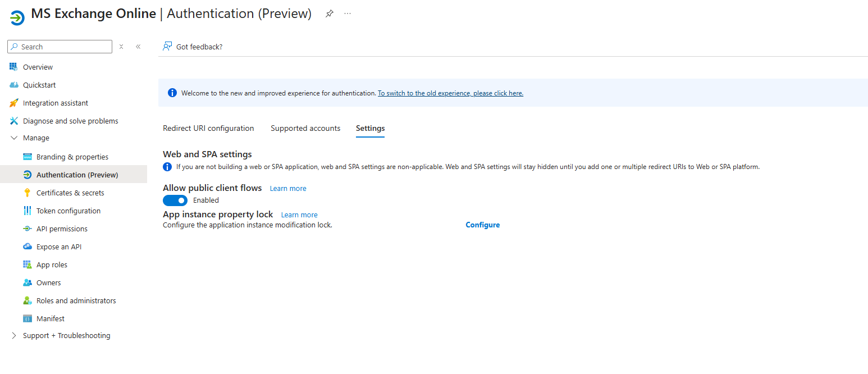The height and width of the screenshot is (374, 868).
Task: Go to Branding & properties
Action: coord(74,157)
